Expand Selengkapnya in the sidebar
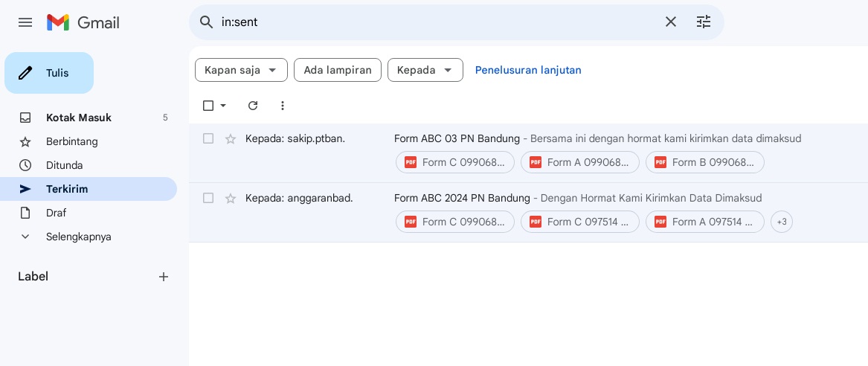The height and width of the screenshot is (366, 868). pos(78,237)
